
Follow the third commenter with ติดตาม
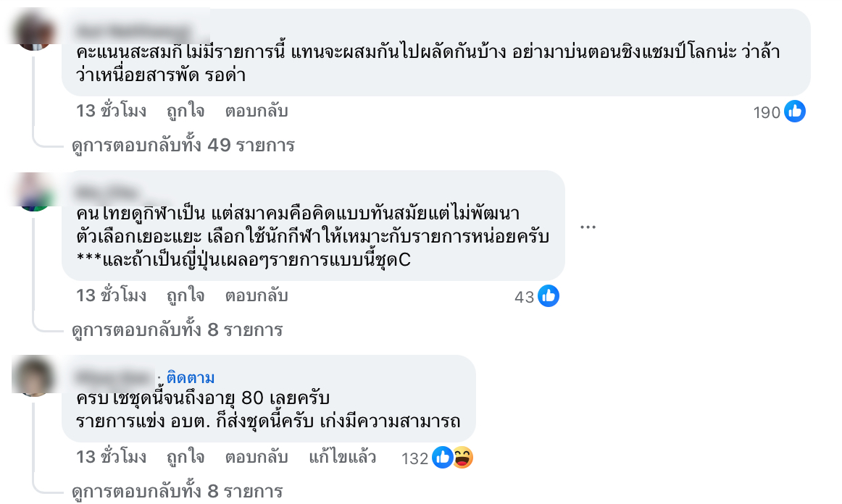pyautogui.click(x=191, y=378)
